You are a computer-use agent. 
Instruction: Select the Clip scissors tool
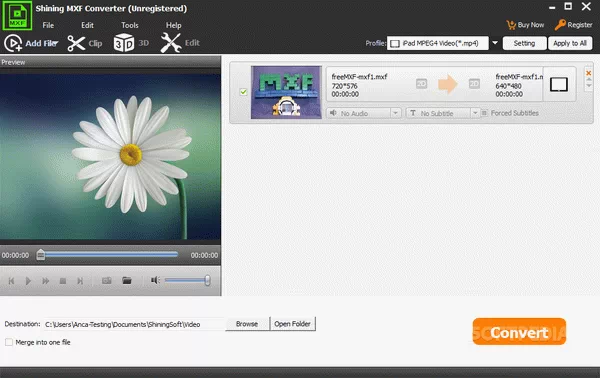click(85, 43)
